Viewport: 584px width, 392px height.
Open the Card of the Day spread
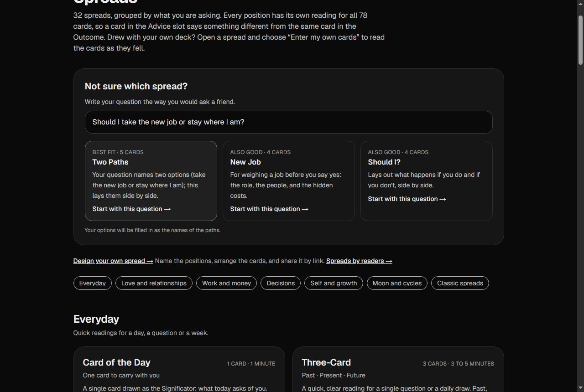coord(179,369)
